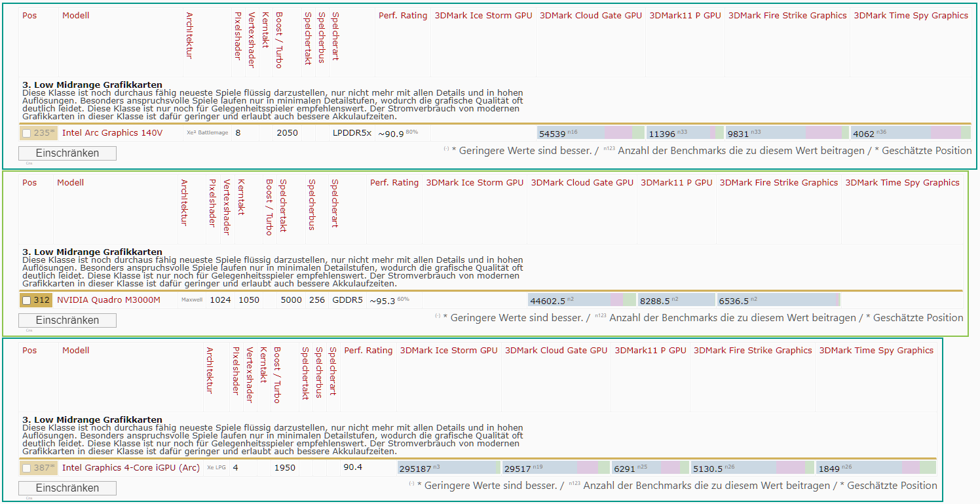This screenshot has height=504, width=980.
Task: Sort by Pixelshader in the Arc 140V table
Action: pos(238,35)
